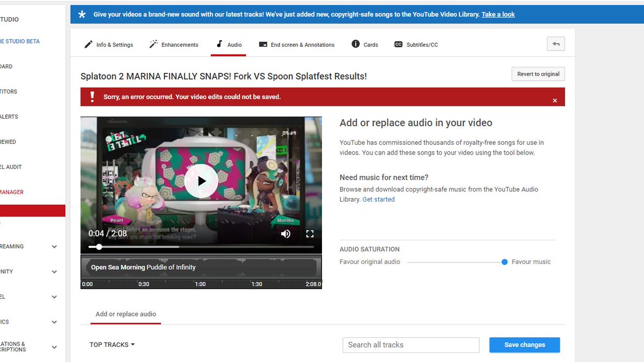Click the music note Audio icon

[219, 45]
